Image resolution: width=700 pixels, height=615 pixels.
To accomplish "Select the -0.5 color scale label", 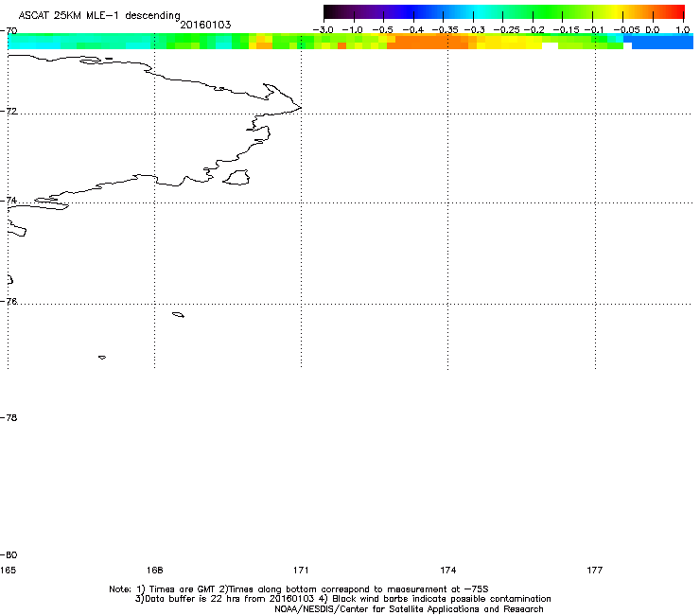I will click(x=382, y=30).
